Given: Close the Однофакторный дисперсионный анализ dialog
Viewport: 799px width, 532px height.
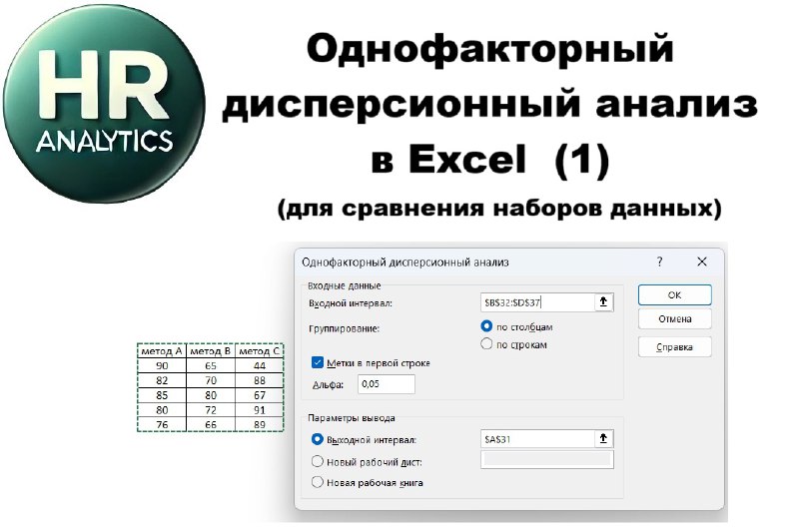Looking at the screenshot, I should (702, 262).
